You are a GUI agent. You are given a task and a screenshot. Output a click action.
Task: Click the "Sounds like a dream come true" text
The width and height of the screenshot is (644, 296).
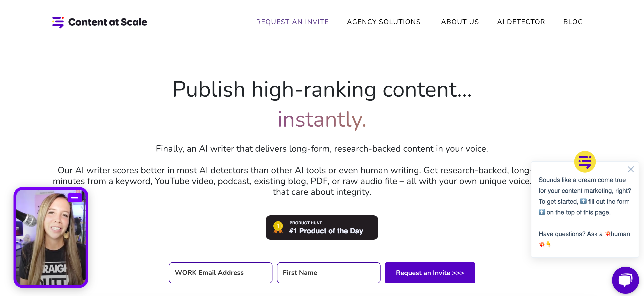[582, 180]
